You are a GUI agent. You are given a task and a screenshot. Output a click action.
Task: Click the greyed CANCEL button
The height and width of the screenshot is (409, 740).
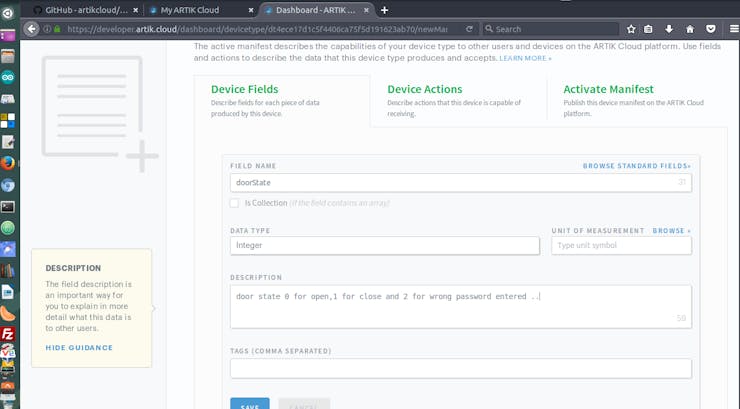[304, 404]
